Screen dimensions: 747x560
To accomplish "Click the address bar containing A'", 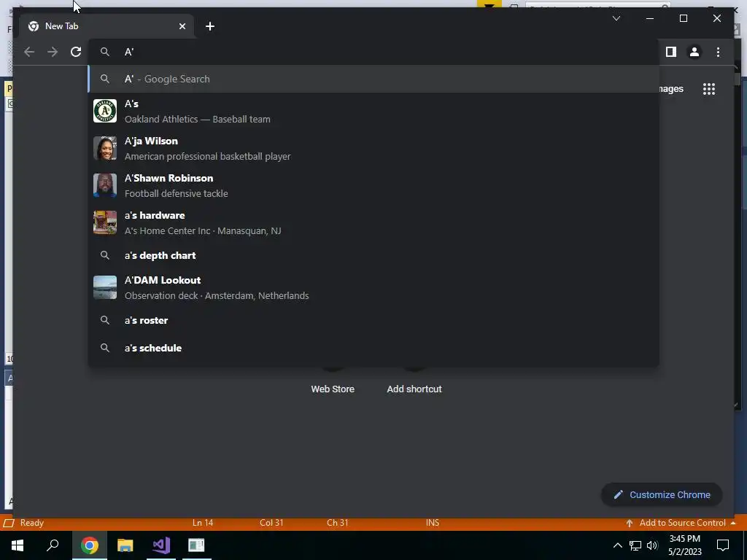I will coord(373,52).
